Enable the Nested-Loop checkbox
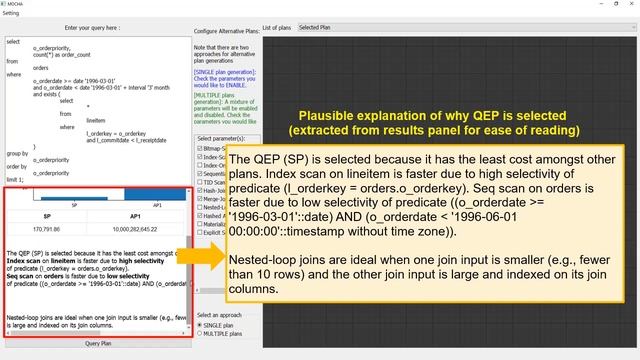 [200, 207]
